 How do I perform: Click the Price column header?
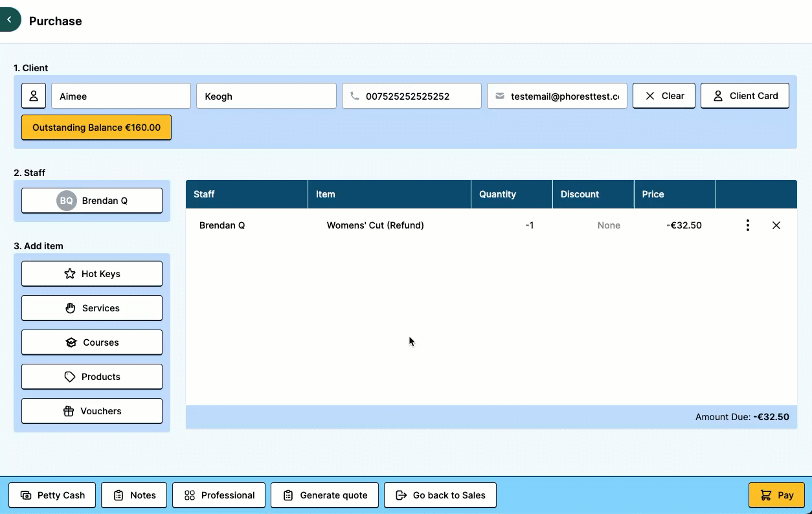(x=675, y=194)
